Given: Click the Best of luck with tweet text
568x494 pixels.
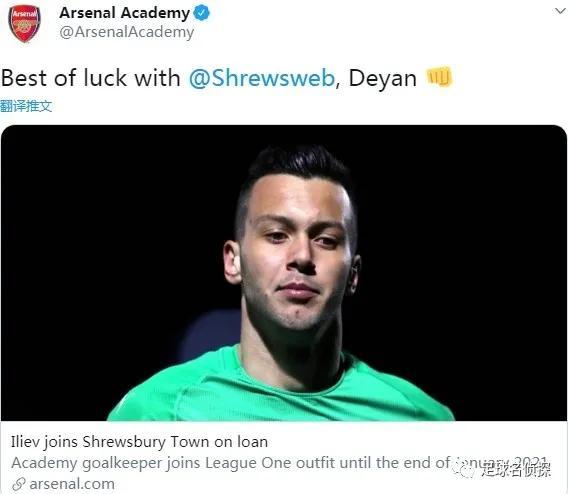Looking at the screenshot, I should tap(91, 78).
